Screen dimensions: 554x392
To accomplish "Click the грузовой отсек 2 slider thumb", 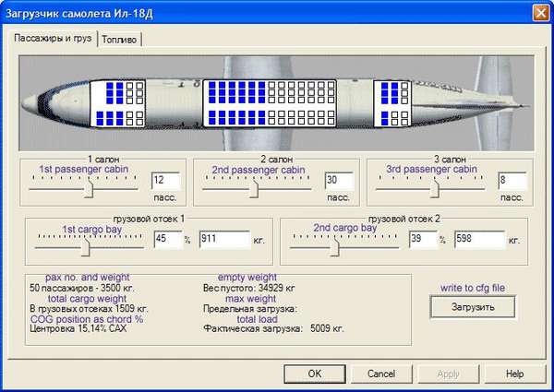I will (335, 247).
